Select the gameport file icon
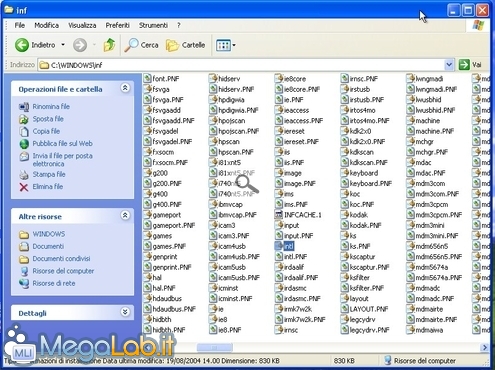The image size is (495, 370). (148, 215)
